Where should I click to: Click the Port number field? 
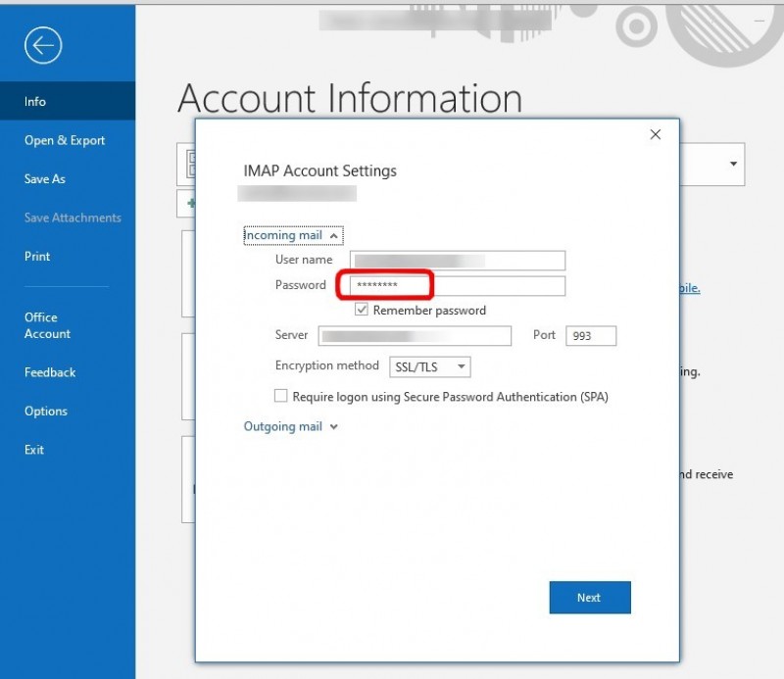[x=591, y=336]
